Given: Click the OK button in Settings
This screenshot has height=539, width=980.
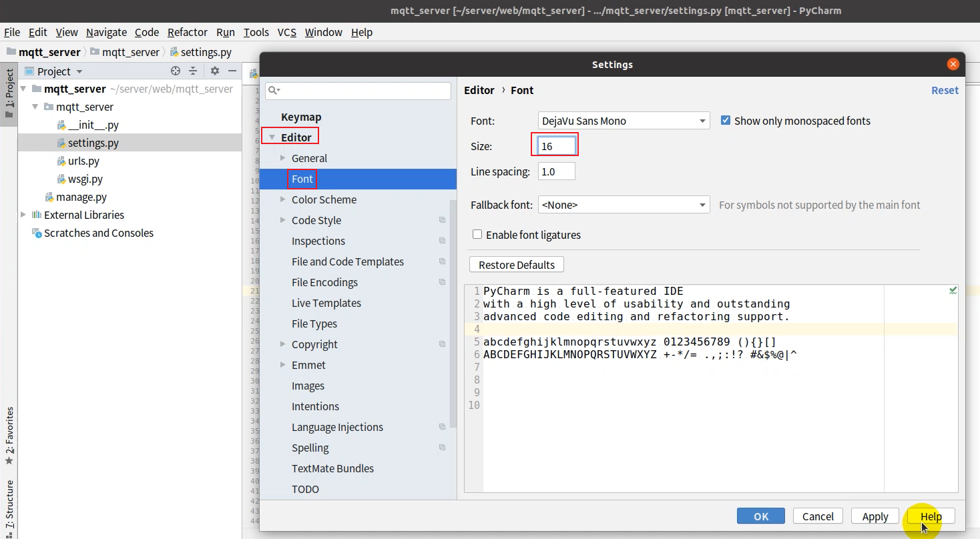Looking at the screenshot, I should pos(761,516).
